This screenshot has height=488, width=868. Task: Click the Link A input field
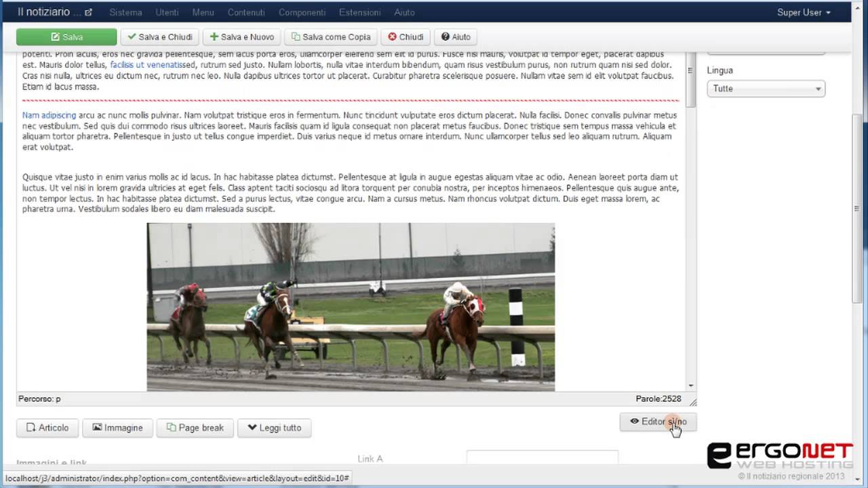[542, 458]
